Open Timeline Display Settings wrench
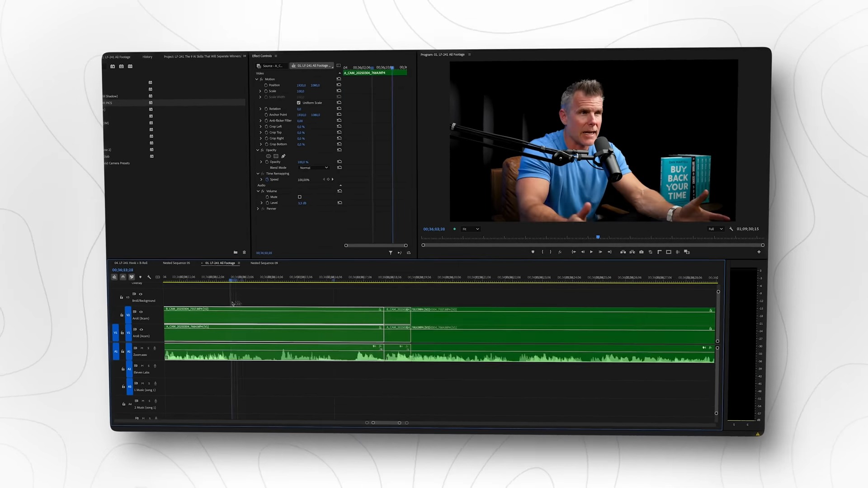This screenshot has height=488, width=868. click(149, 277)
